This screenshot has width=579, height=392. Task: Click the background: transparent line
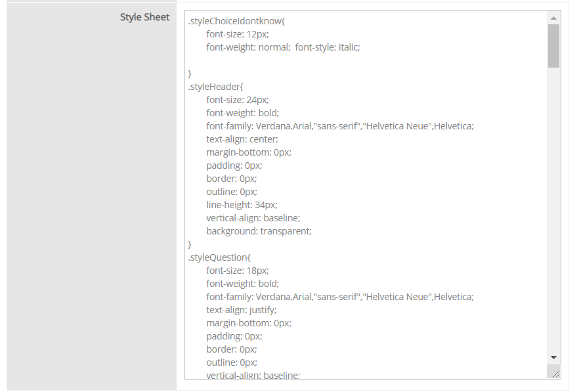click(259, 231)
